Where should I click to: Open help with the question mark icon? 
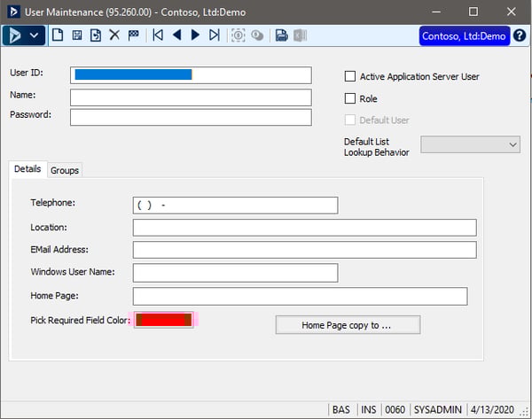(520, 35)
